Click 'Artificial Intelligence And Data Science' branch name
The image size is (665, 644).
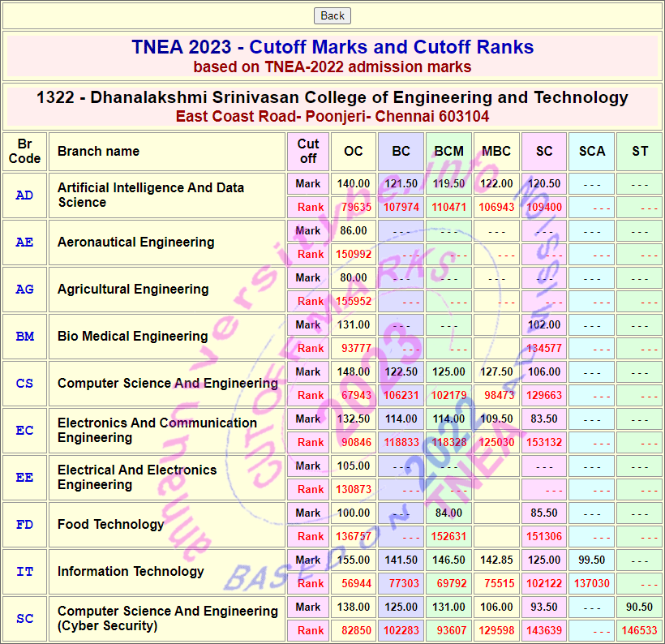coord(151,195)
